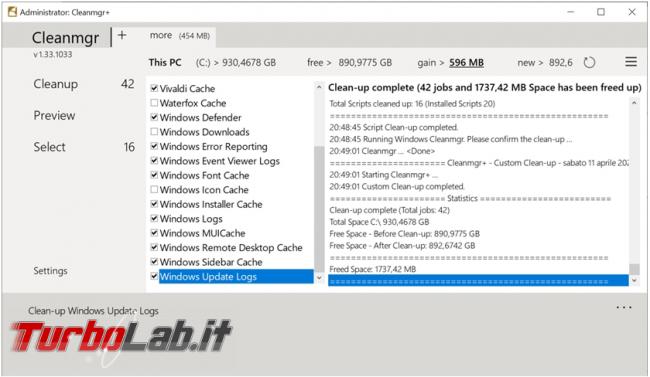Click the 20:48:45 Script Clean-up completed line
The height and width of the screenshot is (377, 650).
pyautogui.click(x=393, y=127)
